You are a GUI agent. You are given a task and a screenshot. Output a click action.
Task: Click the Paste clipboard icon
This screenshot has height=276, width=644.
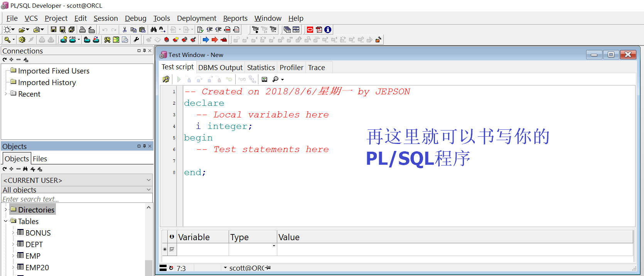tap(142, 30)
